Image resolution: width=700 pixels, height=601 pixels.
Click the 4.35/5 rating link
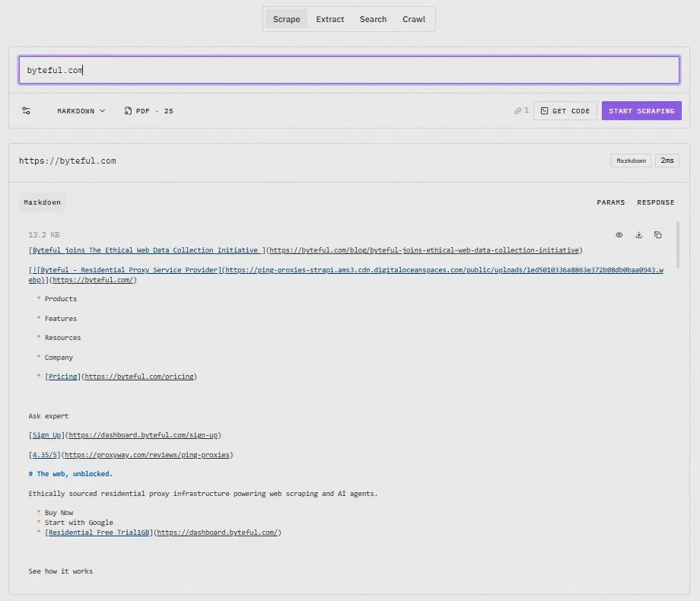click(45, 454)
